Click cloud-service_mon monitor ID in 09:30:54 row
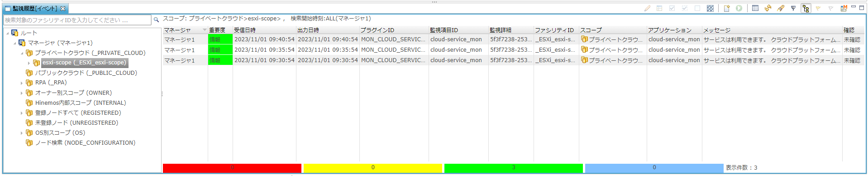Viewport: 868px width, 176px height. 456,60
